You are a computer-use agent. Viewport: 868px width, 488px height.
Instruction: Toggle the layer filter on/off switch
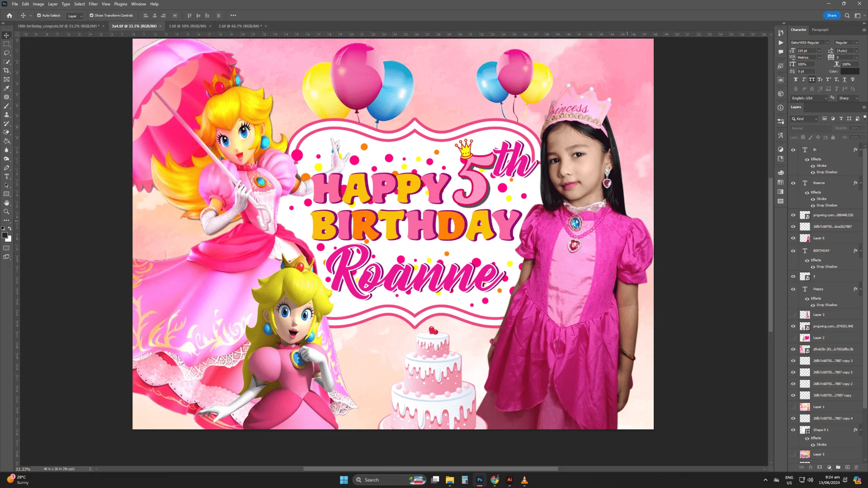865,117
